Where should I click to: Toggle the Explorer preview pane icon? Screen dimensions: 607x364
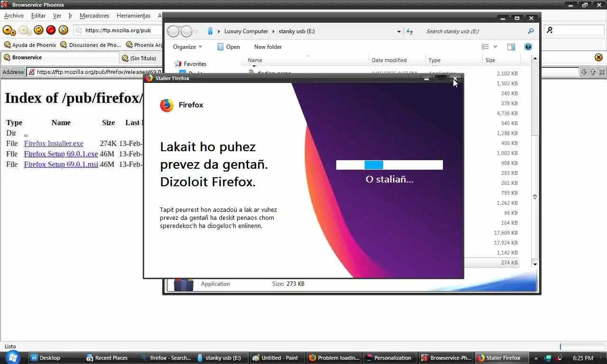511,46
